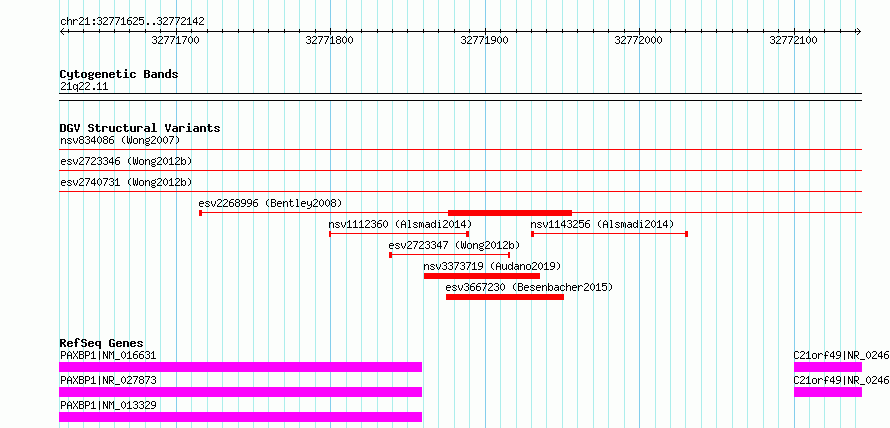Open the nsv1143256 (Alsmadi2014) variant label
The image size is (890, 428).
[602, 224]
